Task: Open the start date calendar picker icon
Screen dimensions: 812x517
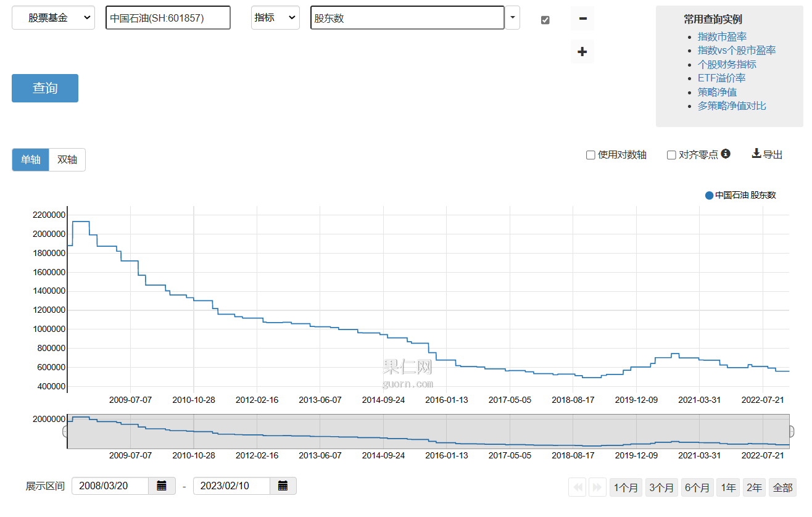Action: (x=162, y=486)
